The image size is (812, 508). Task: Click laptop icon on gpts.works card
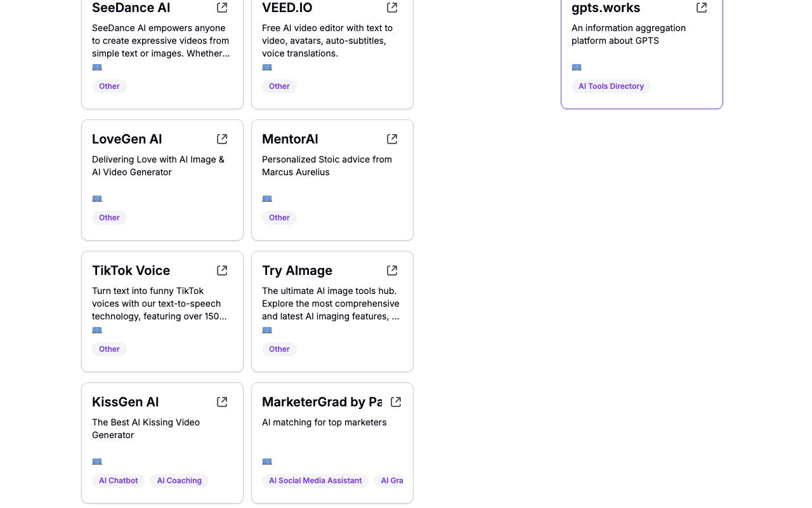(x=577, y=67)
